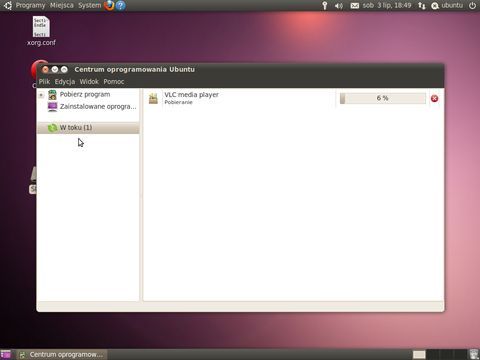
Task: Expand the Pobierz program tree node
Action: coord(41,95)
